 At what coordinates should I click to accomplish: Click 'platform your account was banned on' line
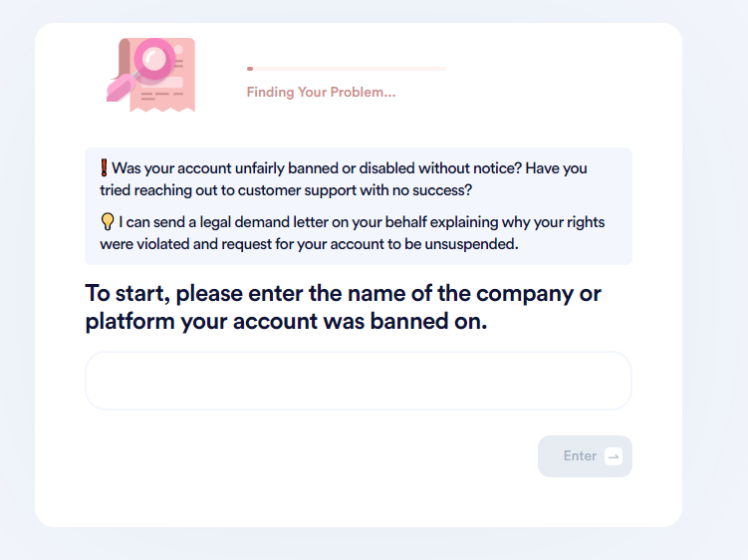click(x=286, y=321)
